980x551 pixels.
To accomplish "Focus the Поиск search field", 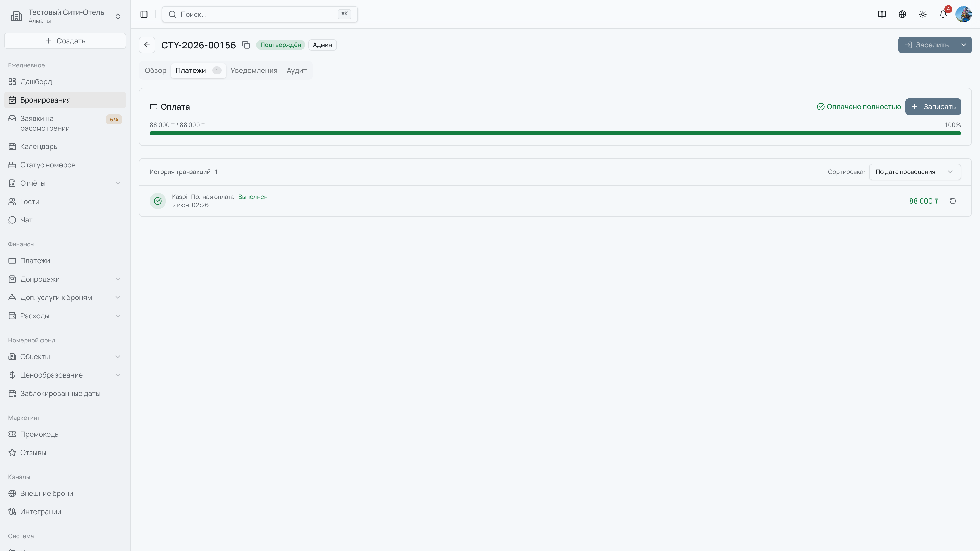I will tap(260, 14).
